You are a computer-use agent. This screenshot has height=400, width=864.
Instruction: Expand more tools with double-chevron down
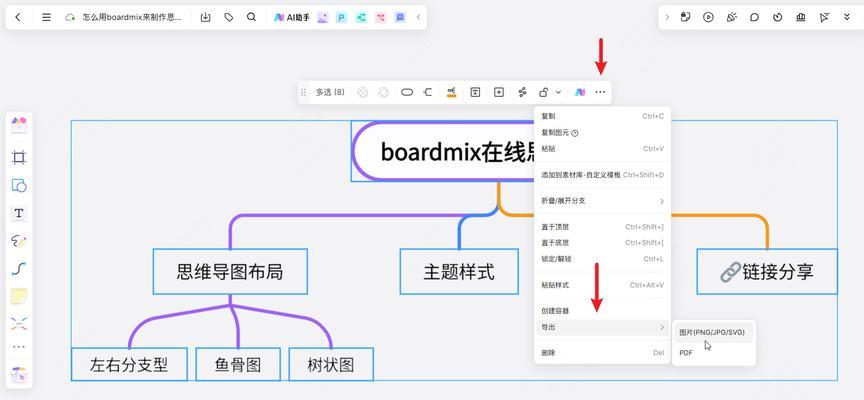tap(847, 17)
